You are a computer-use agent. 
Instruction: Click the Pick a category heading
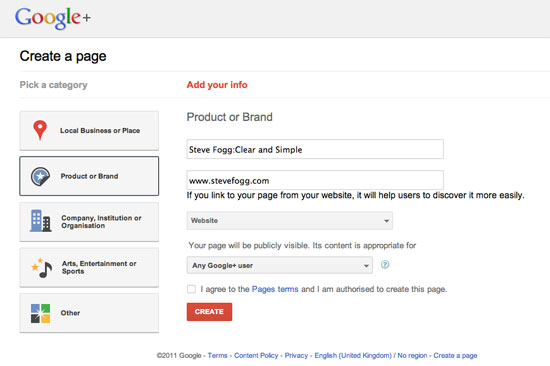53,85
